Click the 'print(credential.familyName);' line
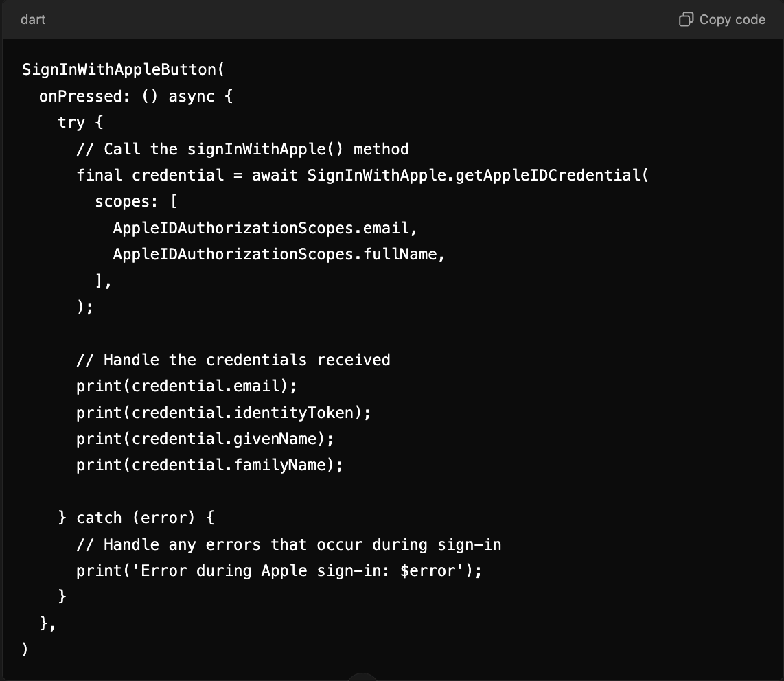This screenshot has width=784, height=681. [209, 465]
